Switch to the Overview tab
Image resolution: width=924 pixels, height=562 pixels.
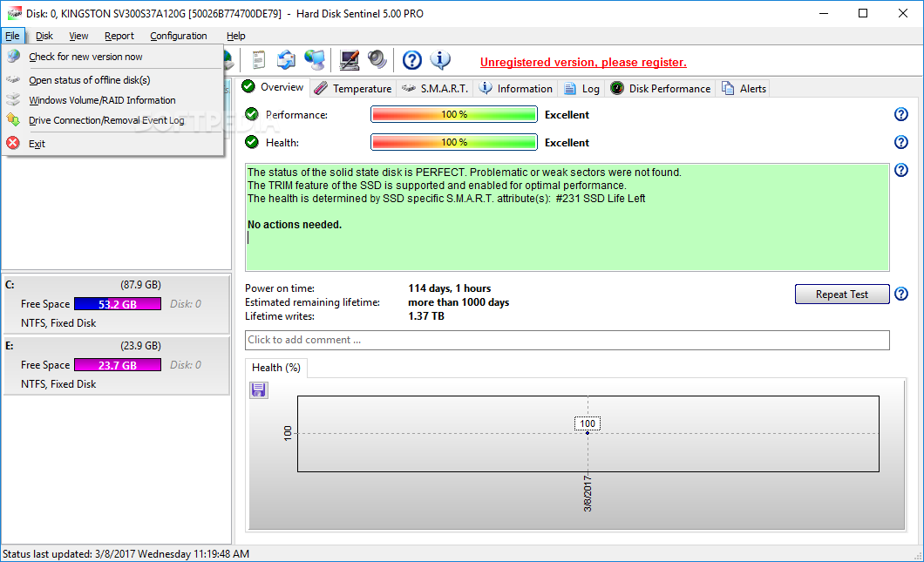coord(274,87)
